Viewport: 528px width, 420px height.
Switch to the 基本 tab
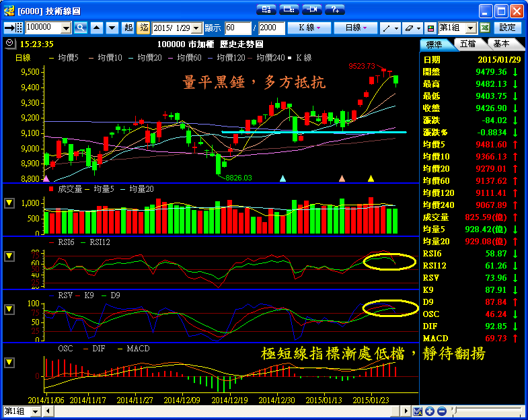[x=501, y=43]
